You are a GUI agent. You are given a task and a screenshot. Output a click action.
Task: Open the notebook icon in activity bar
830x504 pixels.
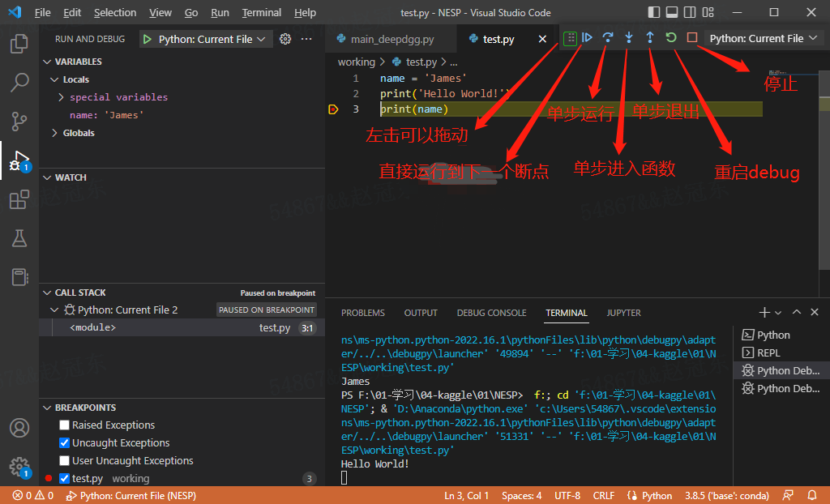[x=19, y=277]
